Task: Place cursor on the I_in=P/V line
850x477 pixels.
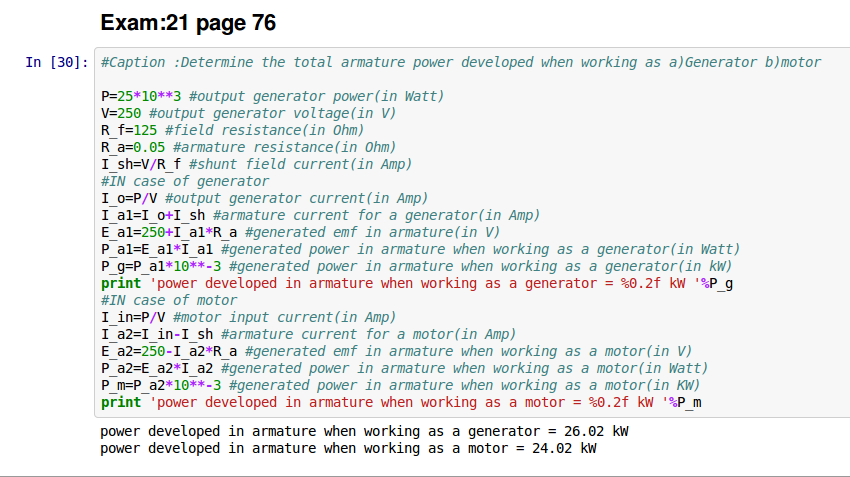Action: (x=248, y=317)
